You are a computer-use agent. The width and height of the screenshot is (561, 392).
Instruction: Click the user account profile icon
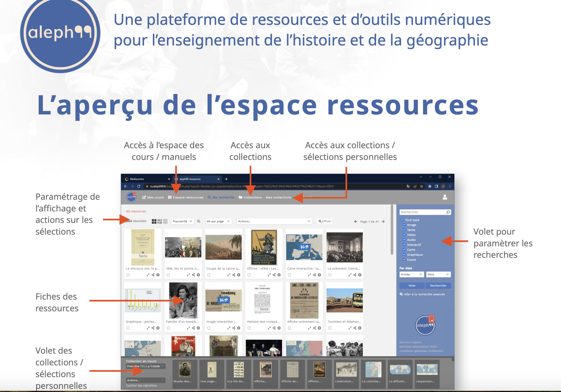coord(445,197)
